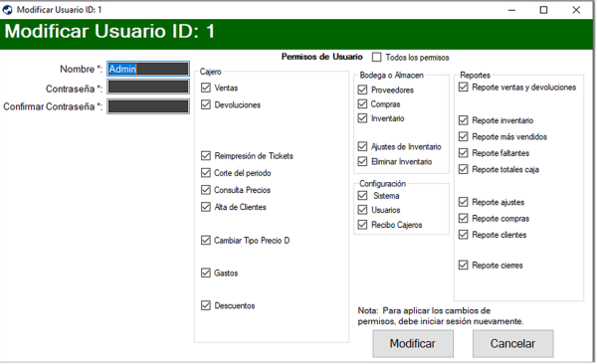Image resolution: width=597 pixels, height=364 pixels.
Task: Disable Eliminar Inventario permission
Action: pos(362,161)
